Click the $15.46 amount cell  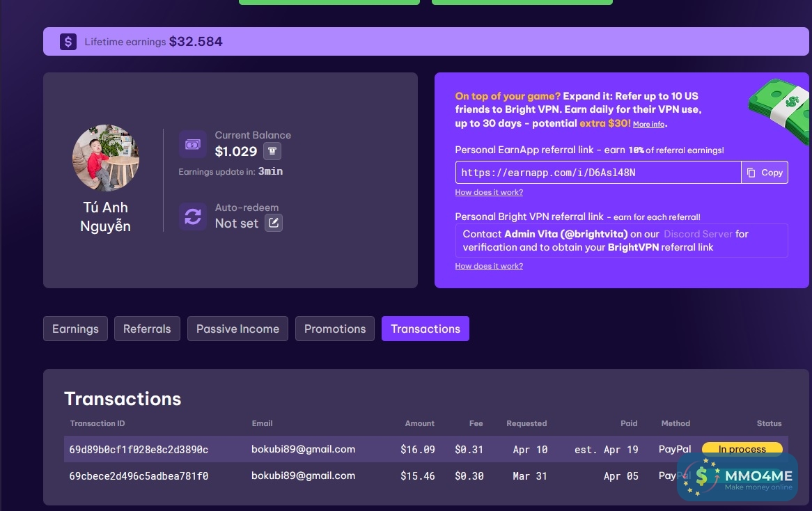pos(417,475)
